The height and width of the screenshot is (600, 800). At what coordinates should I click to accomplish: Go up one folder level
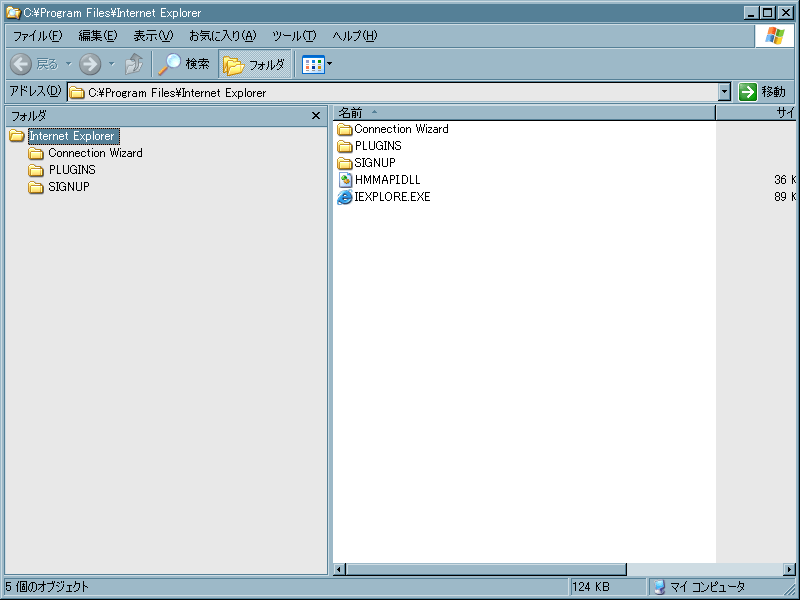(134, 64)
